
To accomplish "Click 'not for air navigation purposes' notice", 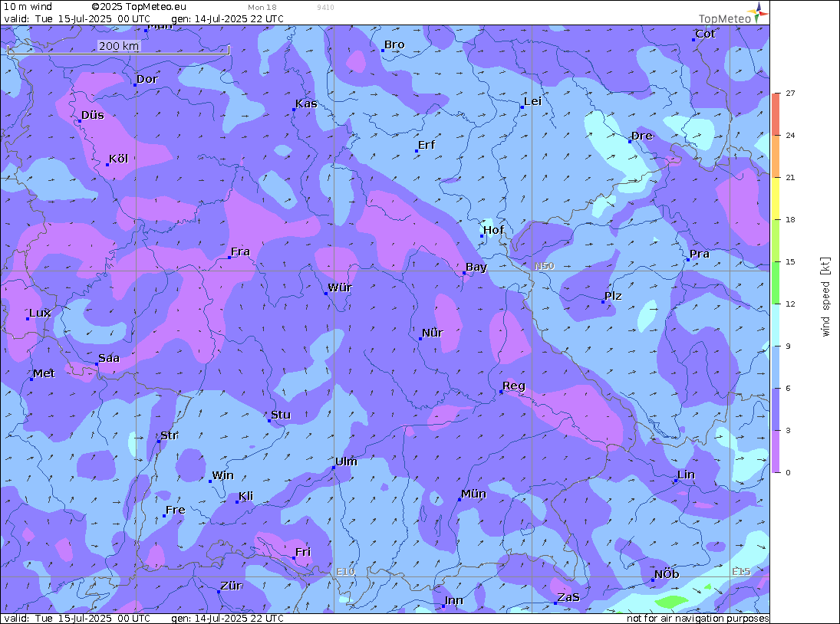I will click(698, 618).
